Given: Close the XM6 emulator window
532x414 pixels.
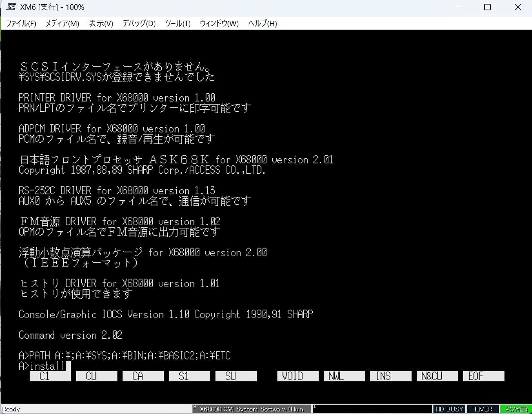Looking at the screenshot, I should [517, 7].
